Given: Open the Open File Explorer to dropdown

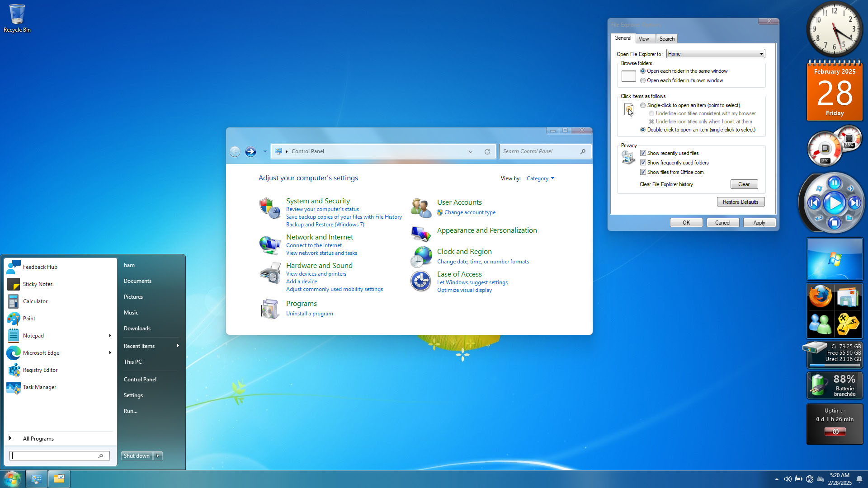Looking at the screenshot, I should click(761, 53).
